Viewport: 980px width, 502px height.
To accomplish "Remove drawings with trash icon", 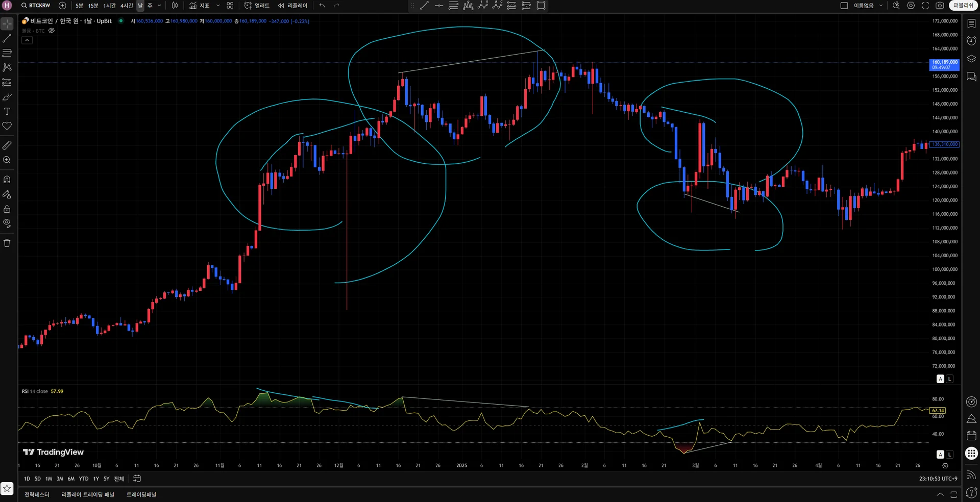I will (7, 243).
